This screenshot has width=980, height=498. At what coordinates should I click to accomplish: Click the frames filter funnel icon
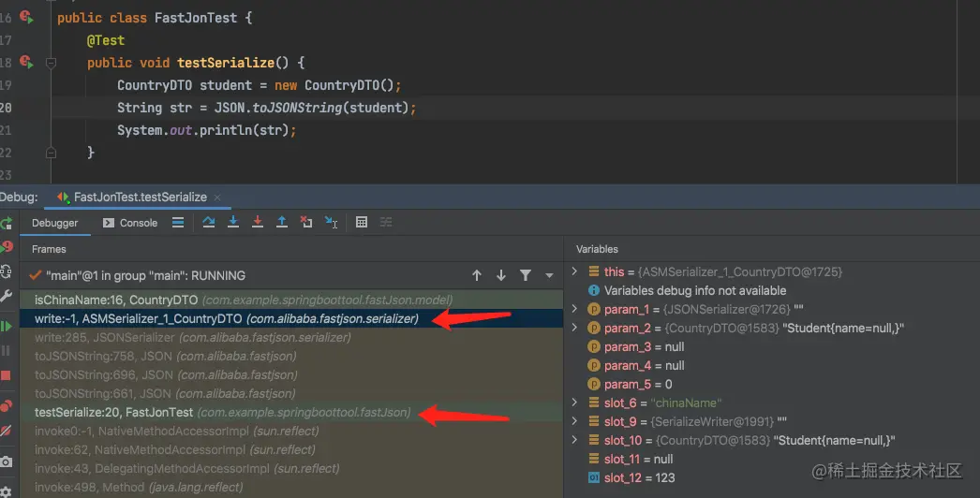(526, 275)
